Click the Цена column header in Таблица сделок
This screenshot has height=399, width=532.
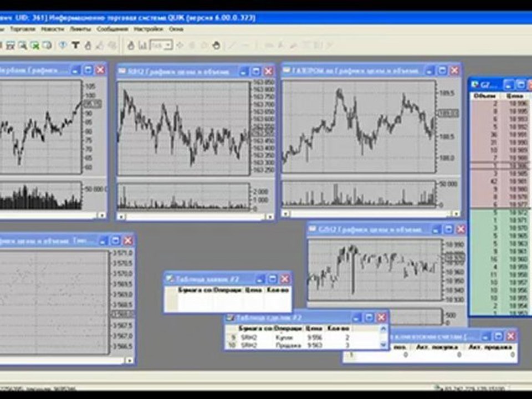tap(314, 329)
